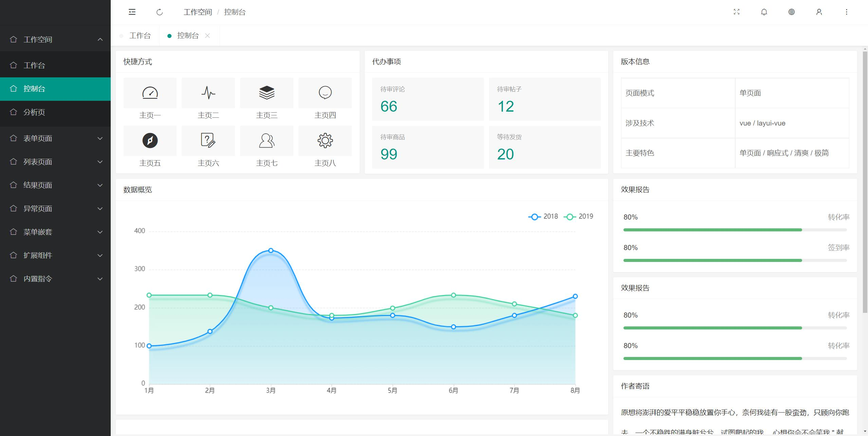Click the 版本信息 card title
This screenshot has width=868, height=436.
[635, 62]
